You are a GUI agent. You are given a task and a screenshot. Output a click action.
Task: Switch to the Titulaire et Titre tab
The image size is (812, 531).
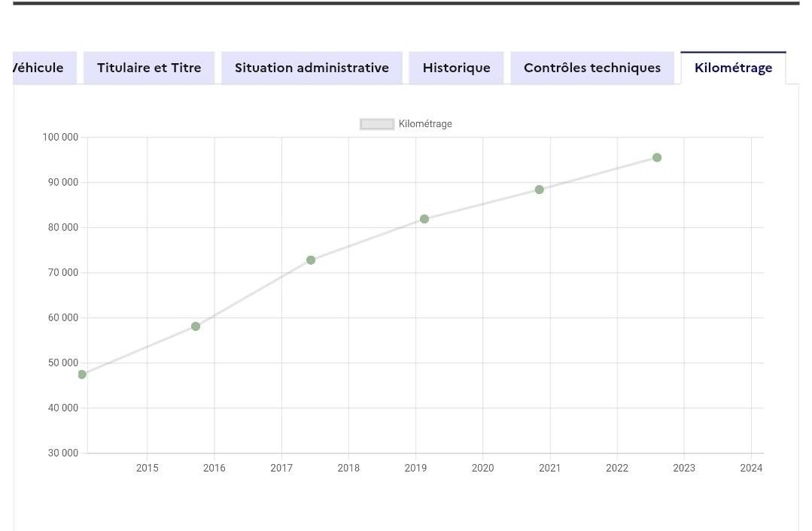coord(149,68)
